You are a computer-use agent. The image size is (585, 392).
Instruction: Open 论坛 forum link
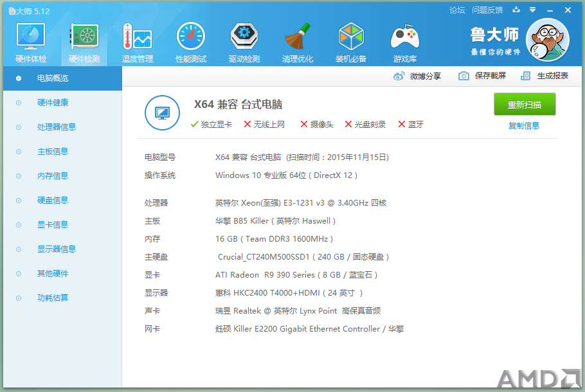(457, 10)
